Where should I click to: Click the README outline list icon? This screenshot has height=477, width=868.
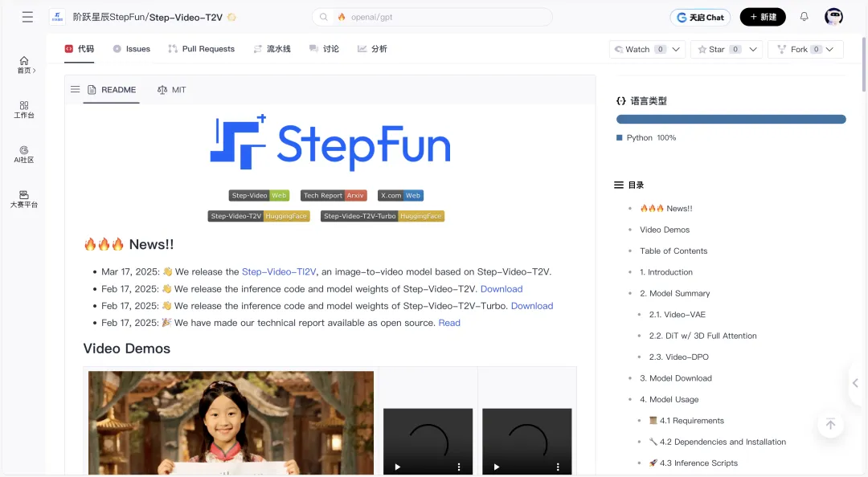click(76, 89)
